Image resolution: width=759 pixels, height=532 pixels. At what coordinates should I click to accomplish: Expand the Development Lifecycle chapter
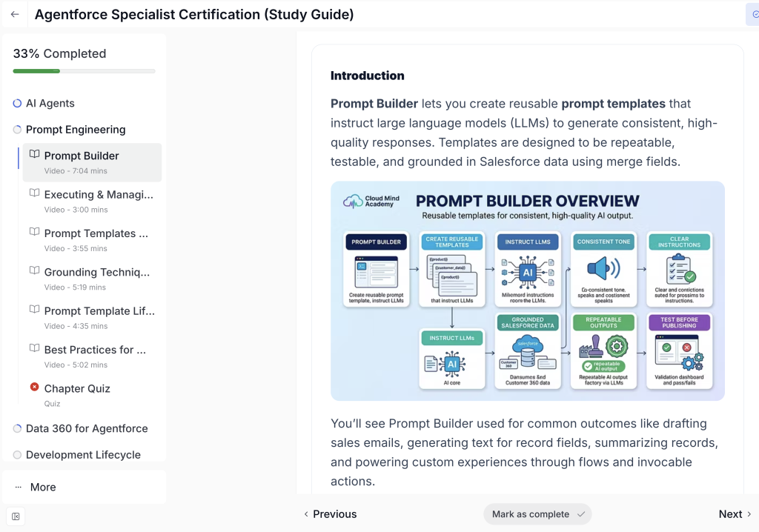(83, 454)
